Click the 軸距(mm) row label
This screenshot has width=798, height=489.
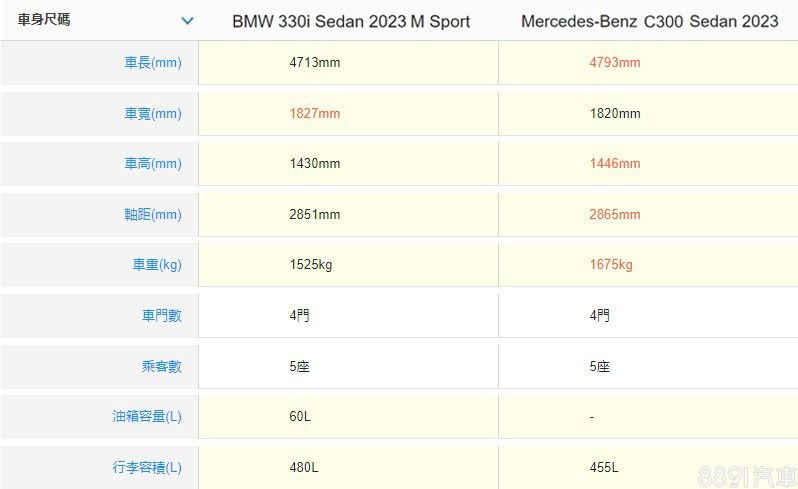(x=153, y=214)
